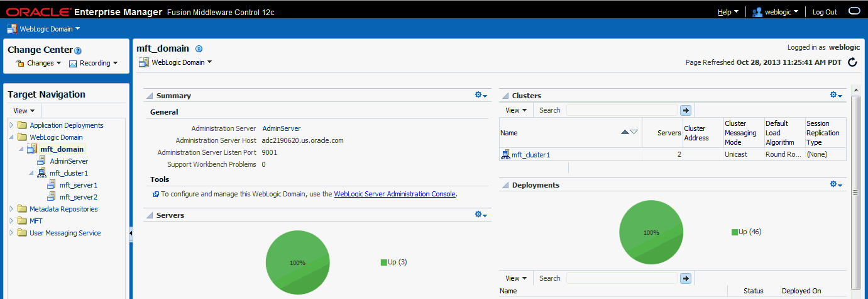Open the Help menu

pyautogui.click(x=728, y=12)
